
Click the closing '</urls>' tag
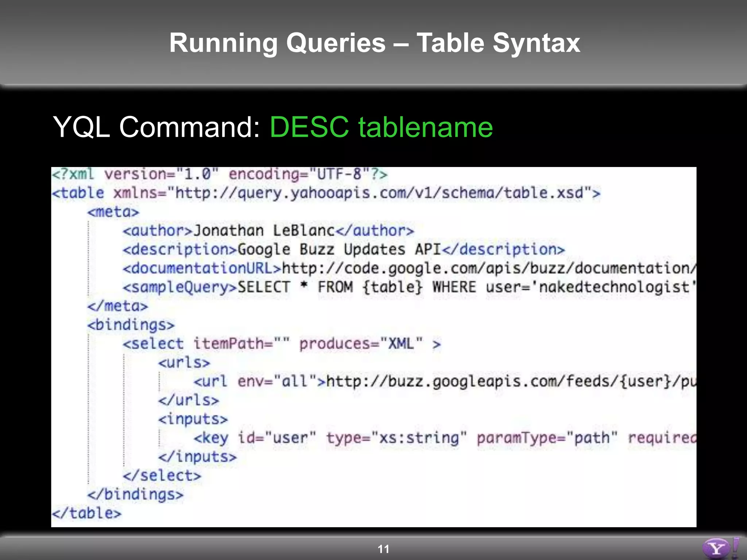pyautogui.click(x=189, y=400)
